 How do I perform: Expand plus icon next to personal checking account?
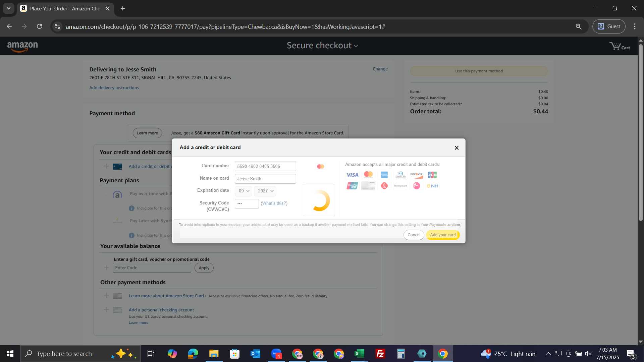pyautogui.click(x=106, y=309)
